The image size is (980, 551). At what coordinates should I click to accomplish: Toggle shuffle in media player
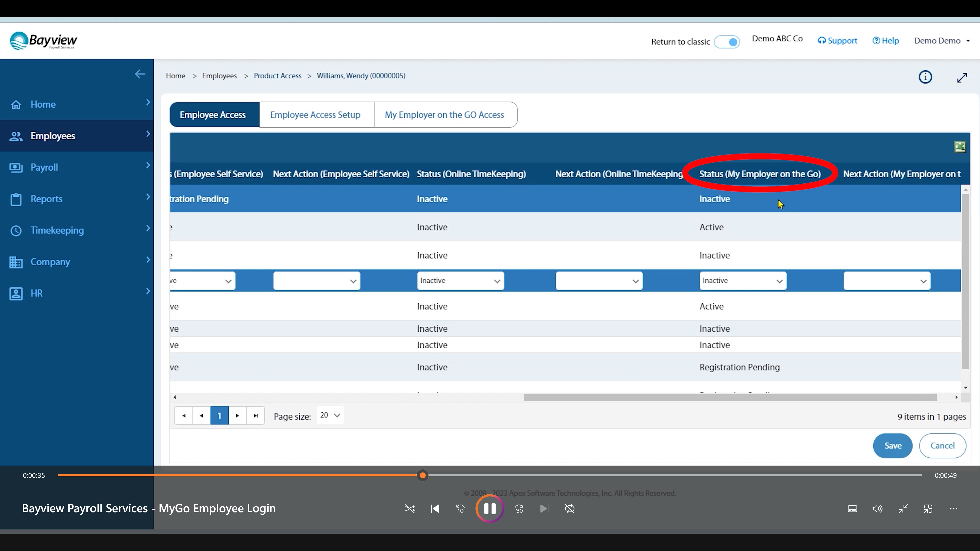pyautogui.click(x=410, y=509)
